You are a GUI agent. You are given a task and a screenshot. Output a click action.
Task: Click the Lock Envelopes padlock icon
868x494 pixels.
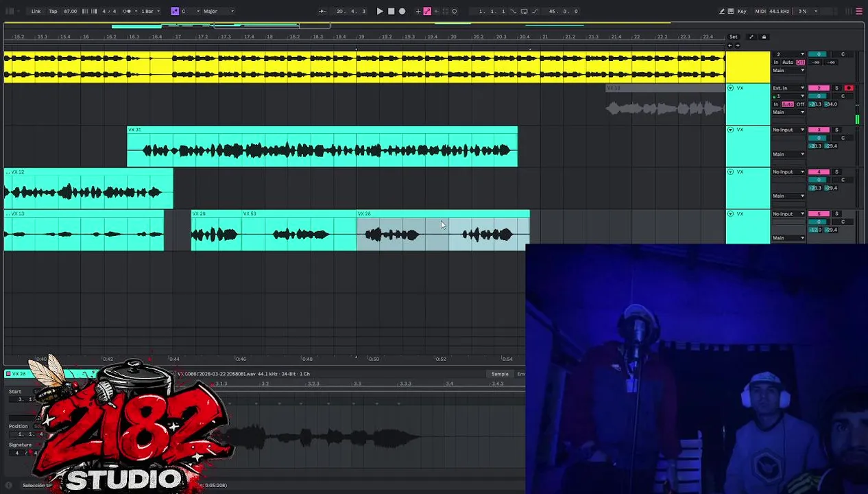tap(764, 37)
